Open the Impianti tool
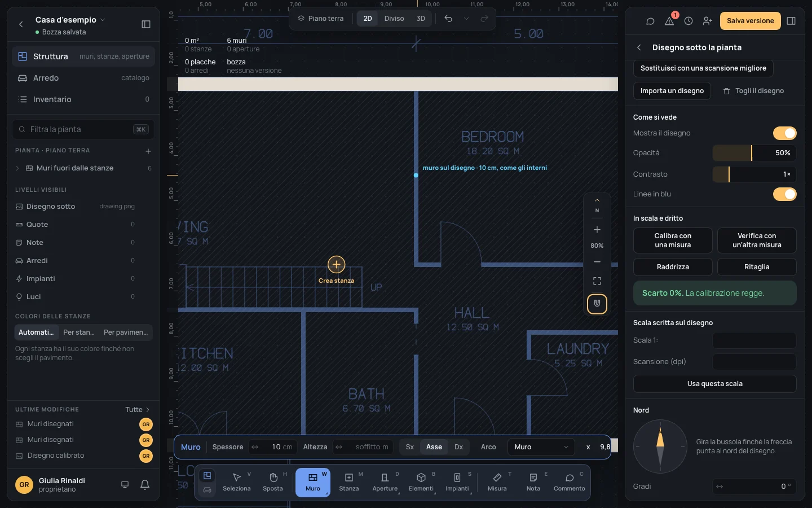 457,482
